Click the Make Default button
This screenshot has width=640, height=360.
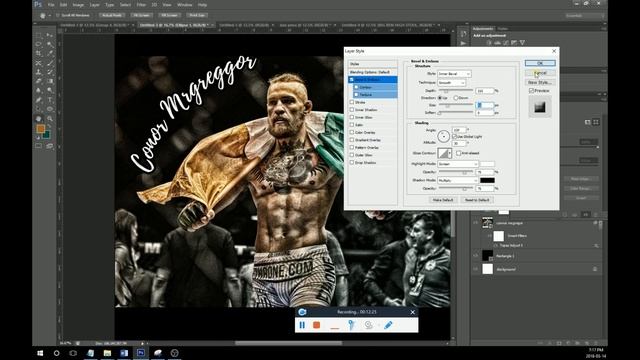click(x=442, y=200)
